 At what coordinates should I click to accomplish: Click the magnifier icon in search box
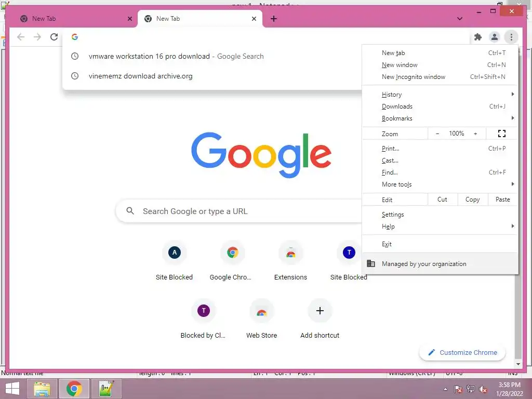[130, 211]
